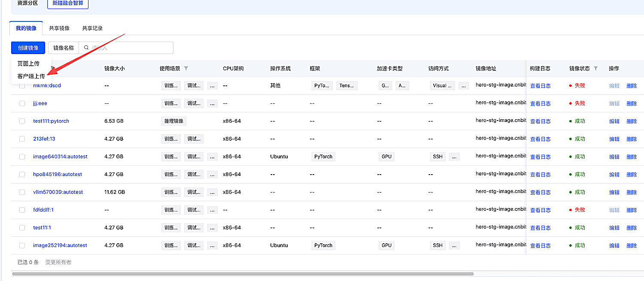Expand SSH overflow tag for image252194:autotest
644x281 pixels.
point(454,245)
